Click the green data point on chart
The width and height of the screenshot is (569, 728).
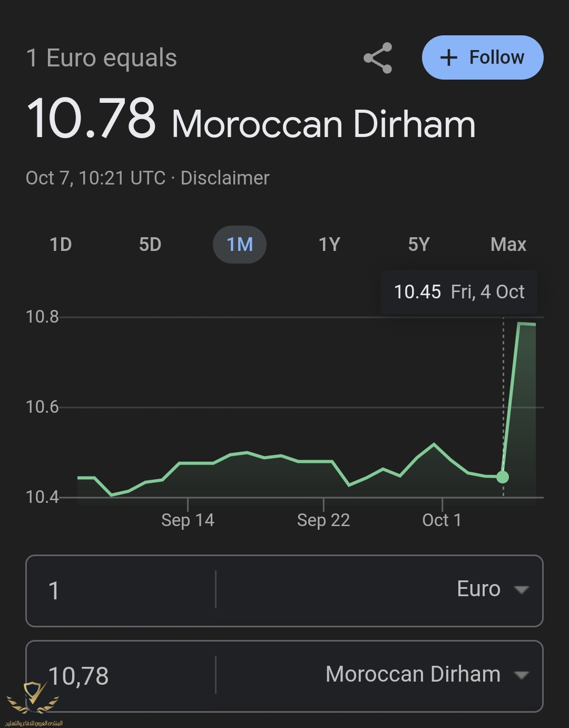503,477
